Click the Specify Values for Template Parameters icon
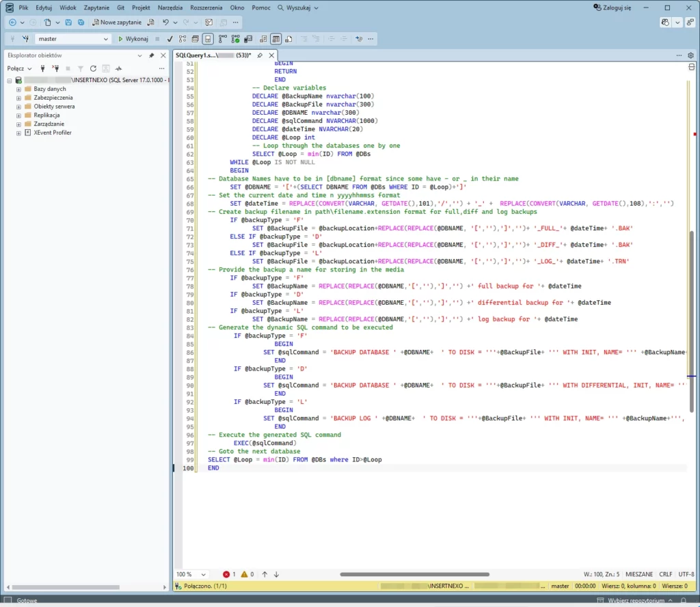 coord(359,39)
